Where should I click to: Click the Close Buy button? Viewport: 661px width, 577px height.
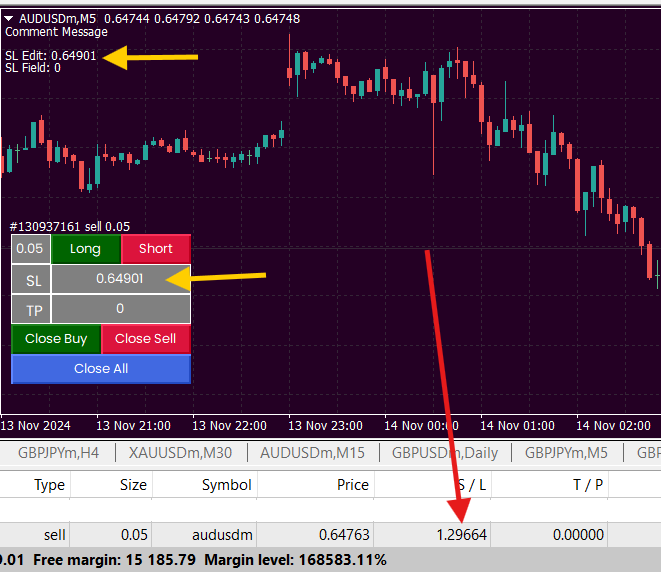pyautogui.click(x=56, y=339)
